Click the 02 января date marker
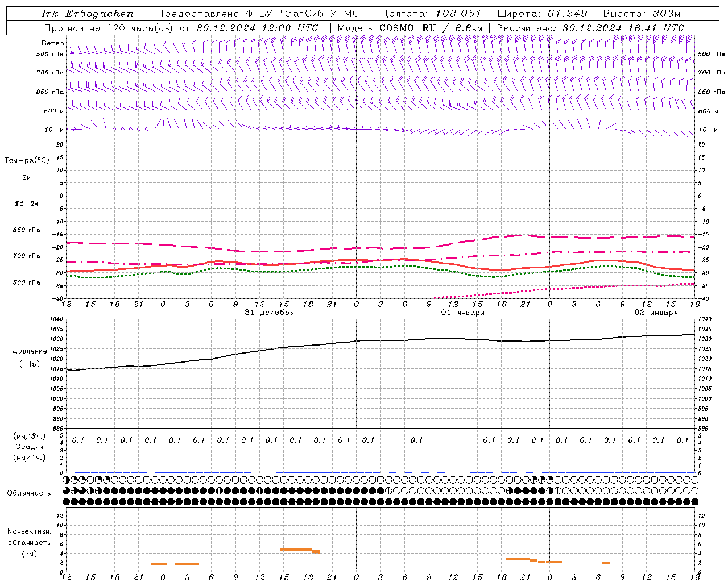Viewport: 728px width, 582px height. click(x=656, y=313)
